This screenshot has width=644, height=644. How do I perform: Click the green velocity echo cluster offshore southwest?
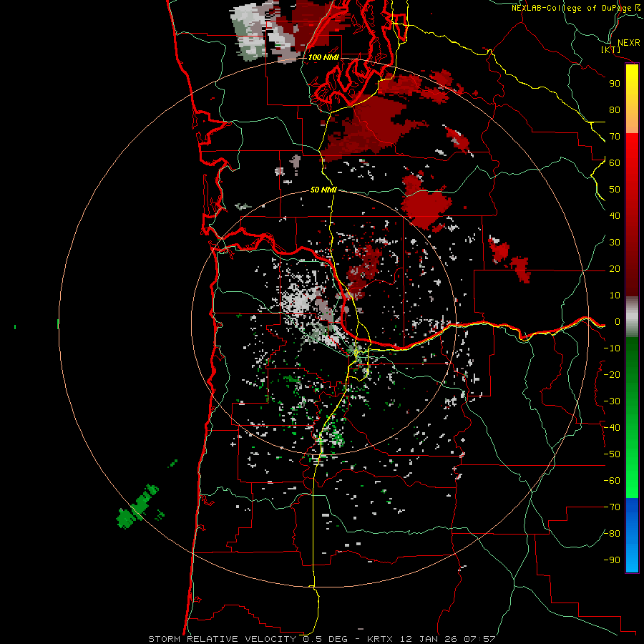[137, 507]
